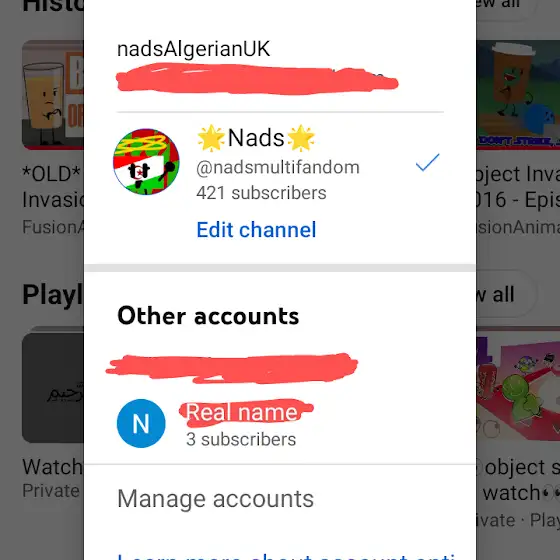Tap the redacted Real name label
This screenshot has width=560, height=560.
click(x=242, y=412)
